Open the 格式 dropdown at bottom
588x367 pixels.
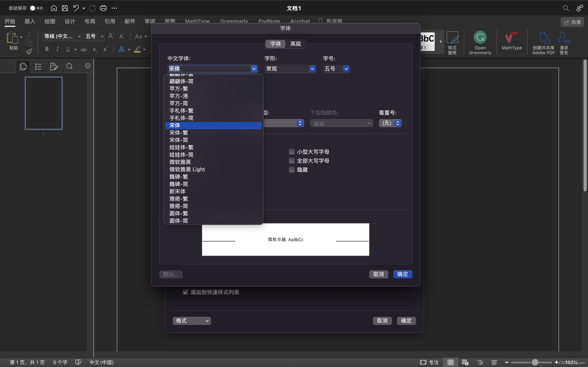(192, 321)
